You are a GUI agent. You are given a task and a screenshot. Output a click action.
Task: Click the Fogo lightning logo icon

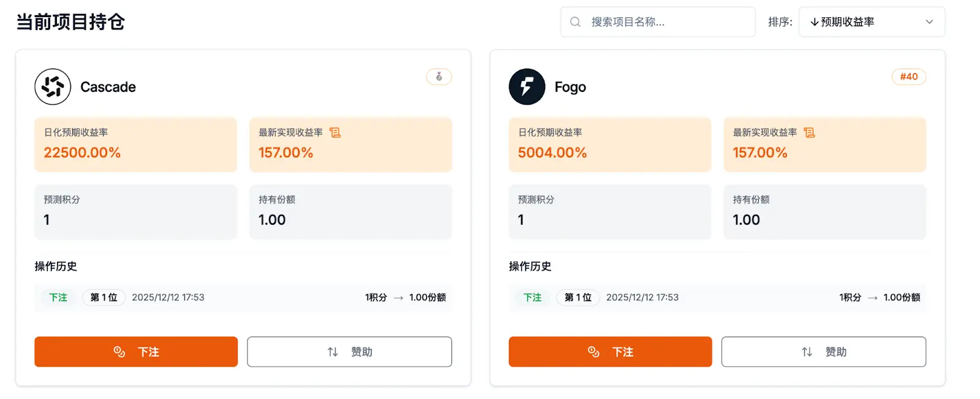pos(527,87)
